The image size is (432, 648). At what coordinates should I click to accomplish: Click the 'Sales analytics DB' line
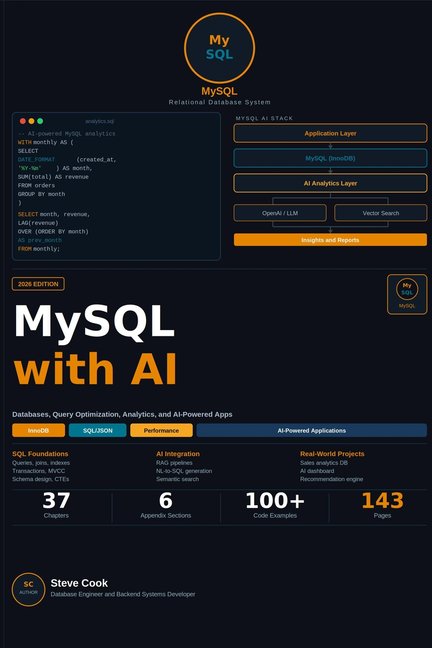324,463
